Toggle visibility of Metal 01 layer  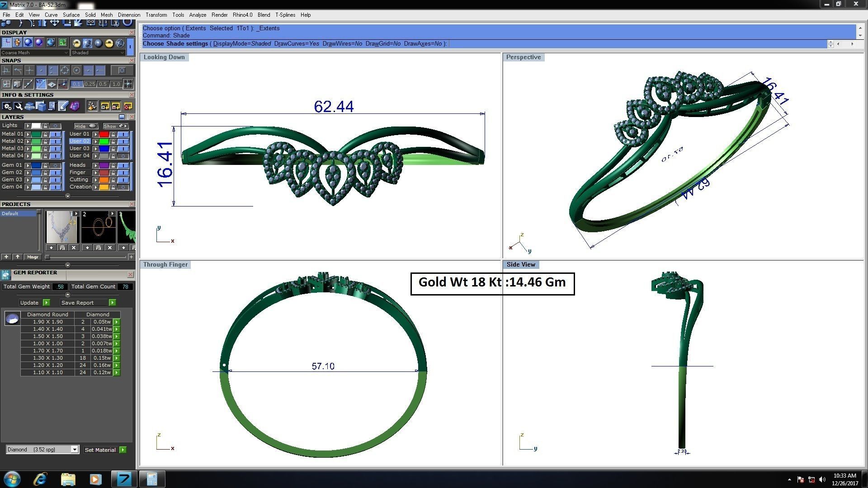(55, 134)
